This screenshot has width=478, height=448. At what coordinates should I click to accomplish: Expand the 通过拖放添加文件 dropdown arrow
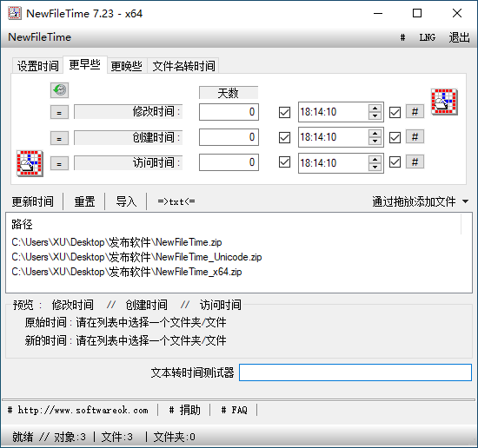[465, 201]
